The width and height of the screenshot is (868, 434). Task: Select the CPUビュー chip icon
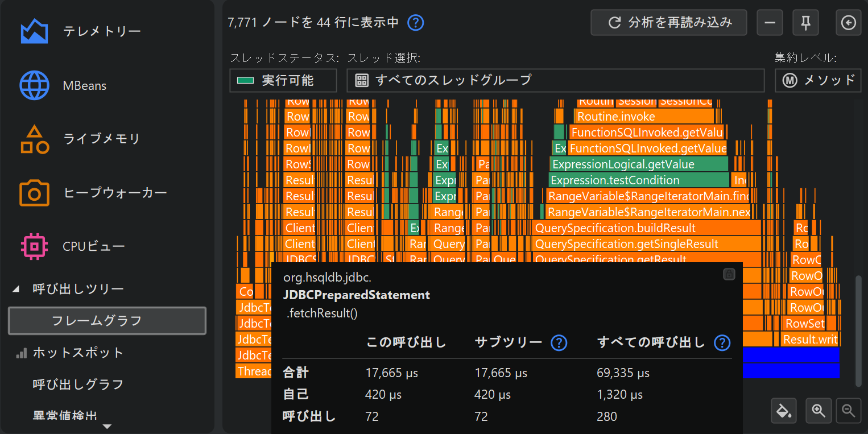click(34, 246)
